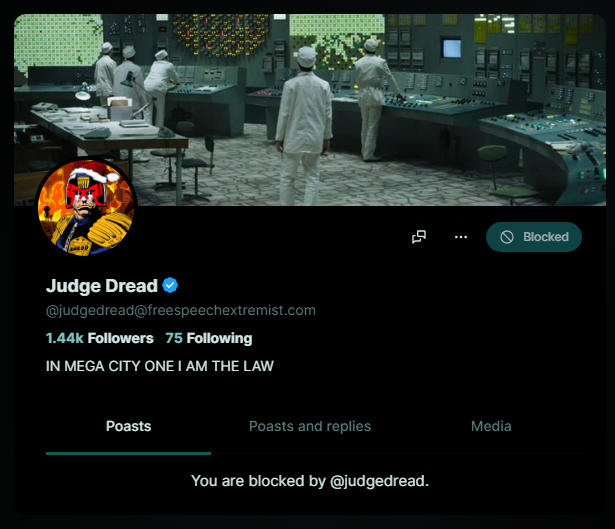615x529 pixels.
Task: Click the number 75 beside Following
Action: 174,338
